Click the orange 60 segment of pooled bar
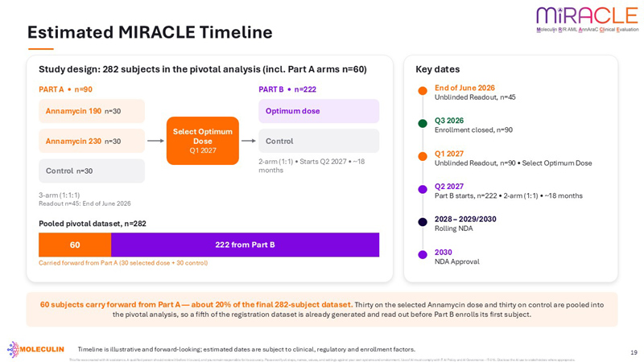The image size is (644, 362). (x=75, y=245)
